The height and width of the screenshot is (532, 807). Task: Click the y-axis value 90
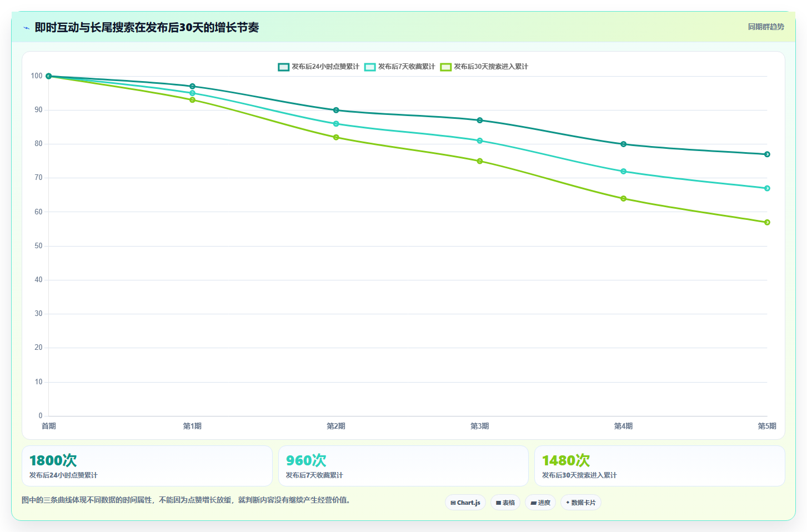38,110
